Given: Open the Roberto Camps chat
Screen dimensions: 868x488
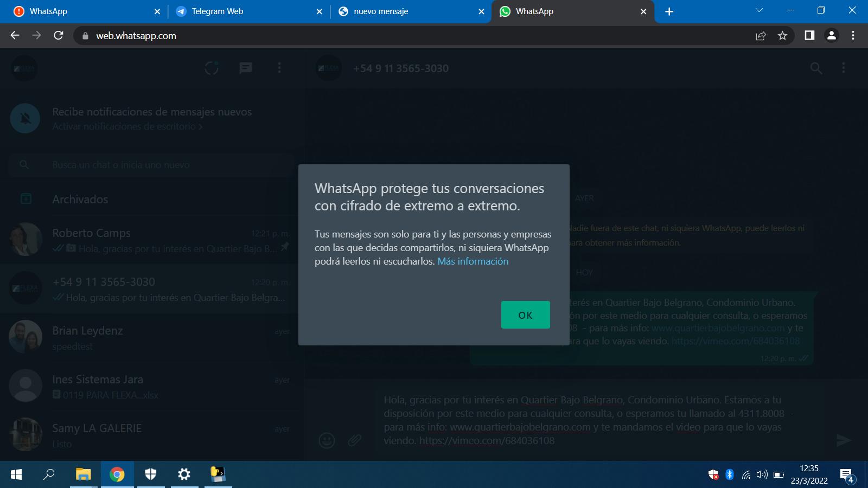Looking at the screenshot, I should click(x=152, y=240).
